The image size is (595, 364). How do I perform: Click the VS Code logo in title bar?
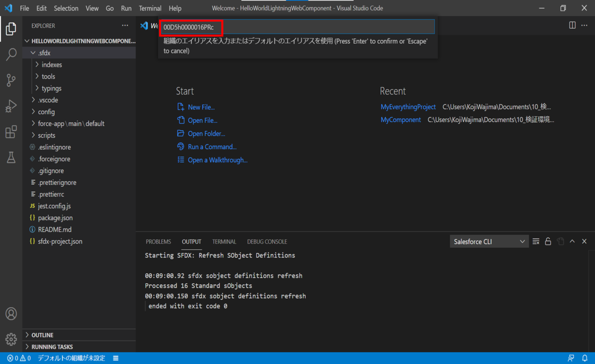tap(8, 8)
